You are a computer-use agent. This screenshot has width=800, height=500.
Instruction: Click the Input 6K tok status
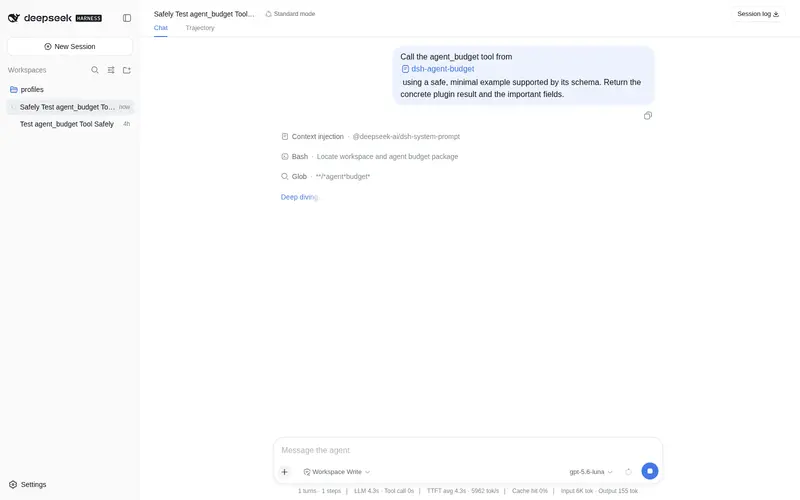coord(577,491)
